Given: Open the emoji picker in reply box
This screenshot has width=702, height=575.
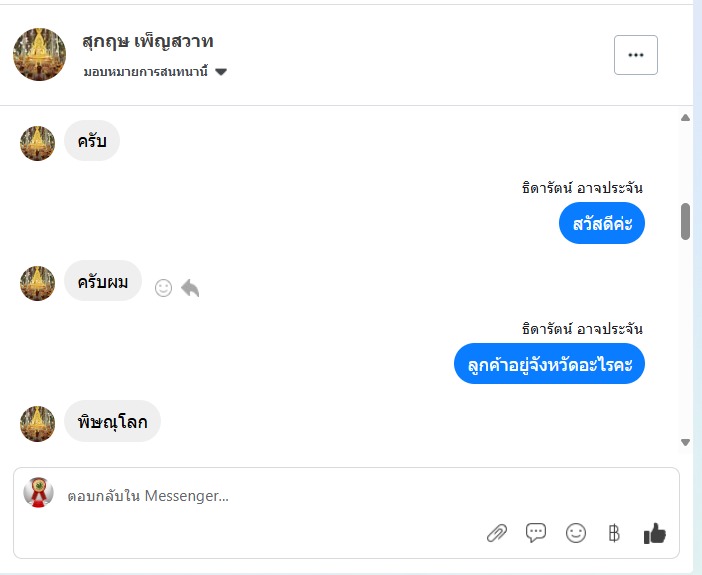Looking at the screenshot, I should [x=576, y=533].
